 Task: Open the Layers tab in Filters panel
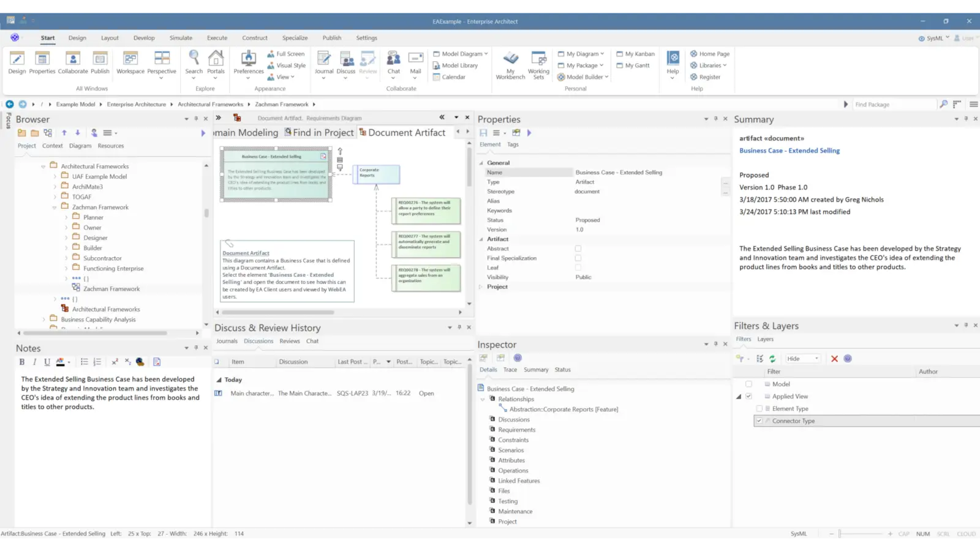[764, 339]
